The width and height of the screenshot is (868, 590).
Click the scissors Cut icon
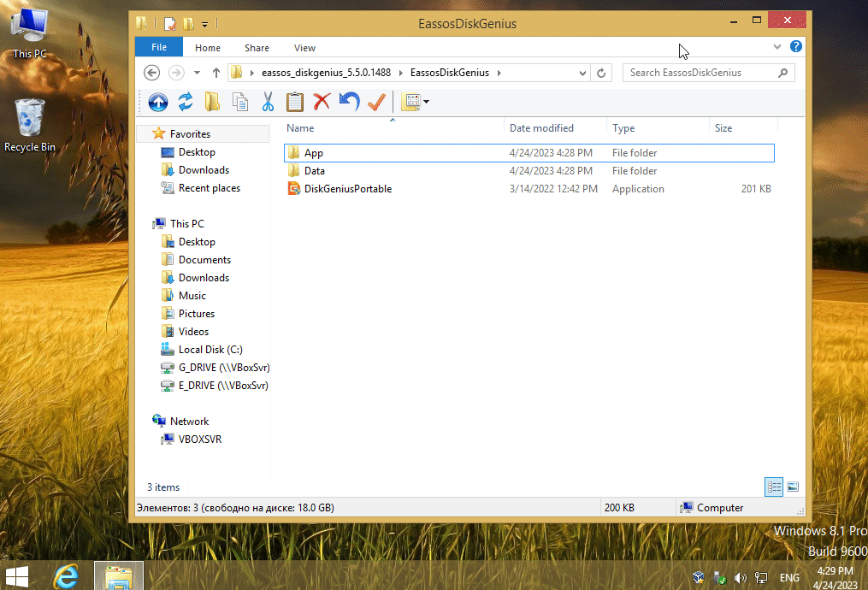click(x=268, y=102)
